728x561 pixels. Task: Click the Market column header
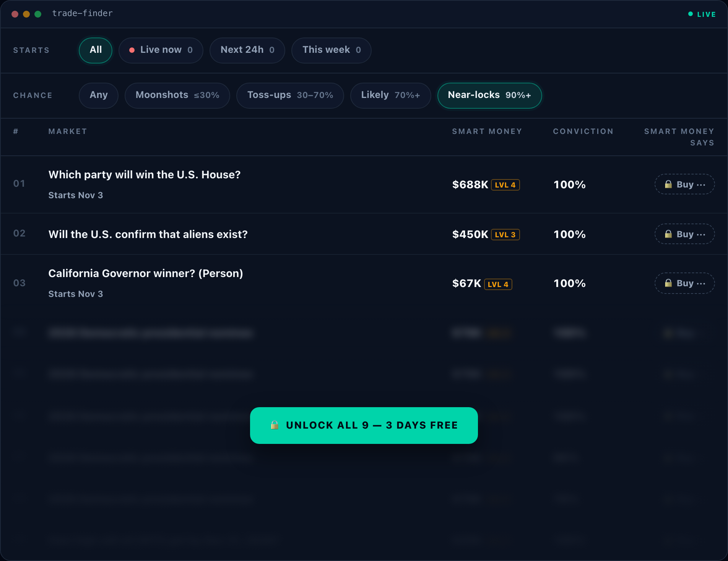coord(68,132)
